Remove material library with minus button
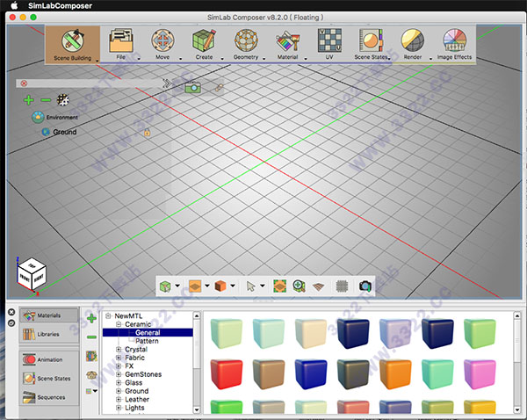This screenshot has height=420, width=527. click(x=91, y=337)
